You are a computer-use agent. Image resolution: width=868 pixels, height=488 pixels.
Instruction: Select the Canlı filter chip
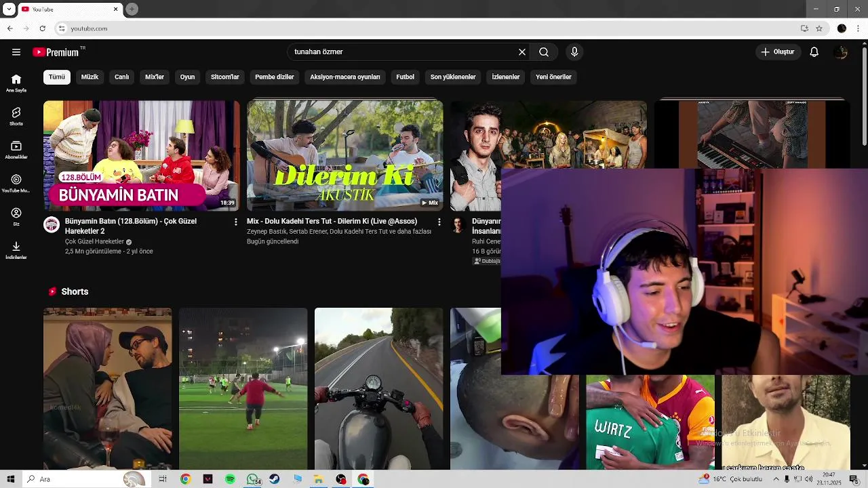click(x=122, y=77)
